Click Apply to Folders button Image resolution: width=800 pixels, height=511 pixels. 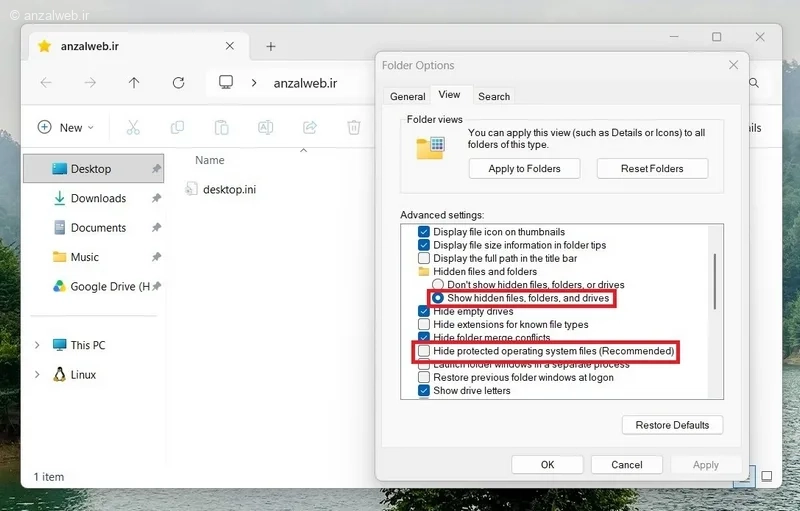coord(524,168)
